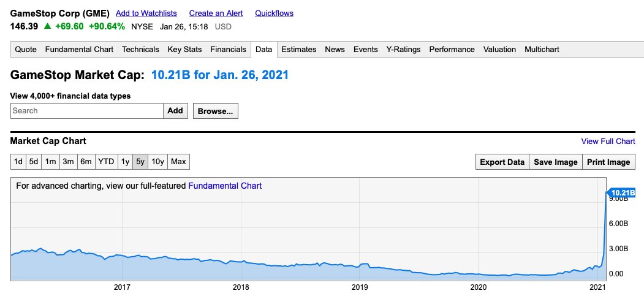Click the Create an Alert link
644x299 pixels.
(216, 13)
